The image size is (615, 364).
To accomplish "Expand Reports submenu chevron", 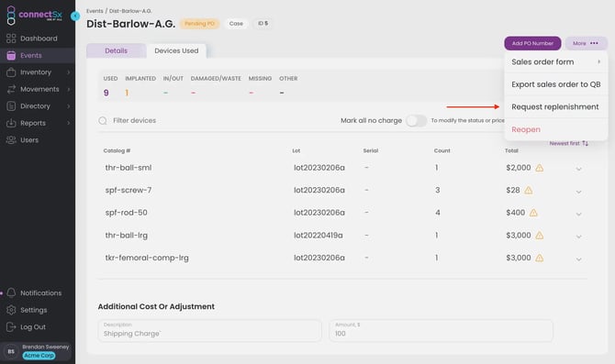I will pyautogui.click(x=69, y=123).
